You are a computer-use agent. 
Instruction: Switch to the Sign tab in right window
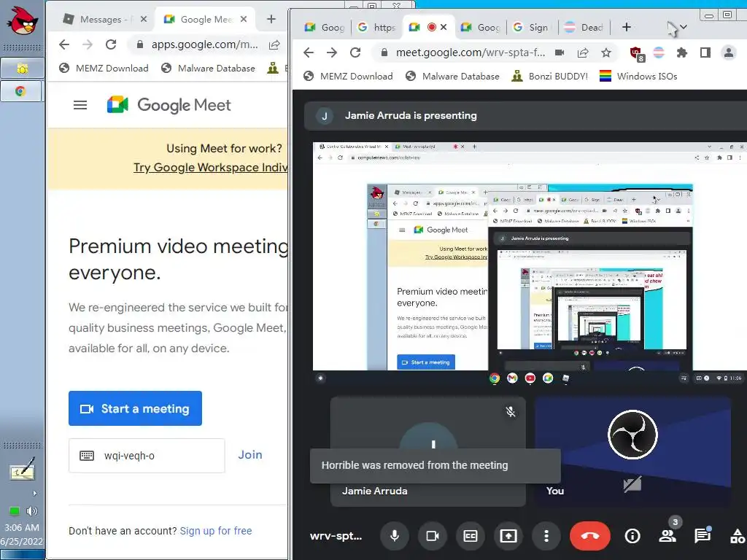tap(532, 28)
